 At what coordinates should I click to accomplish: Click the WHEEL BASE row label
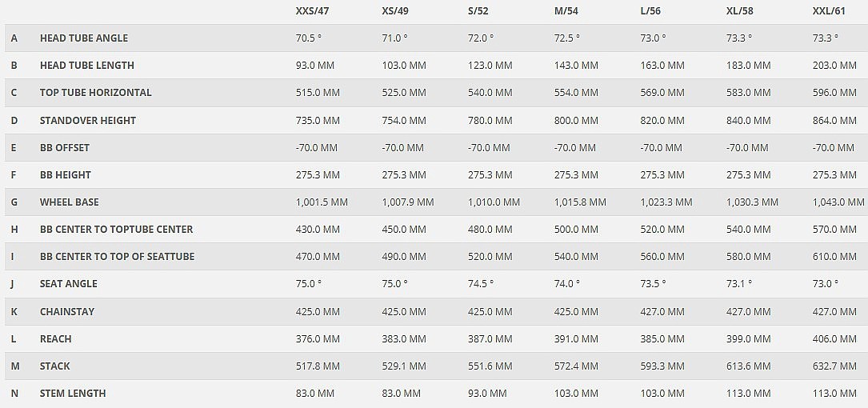[x=70, y=202]
